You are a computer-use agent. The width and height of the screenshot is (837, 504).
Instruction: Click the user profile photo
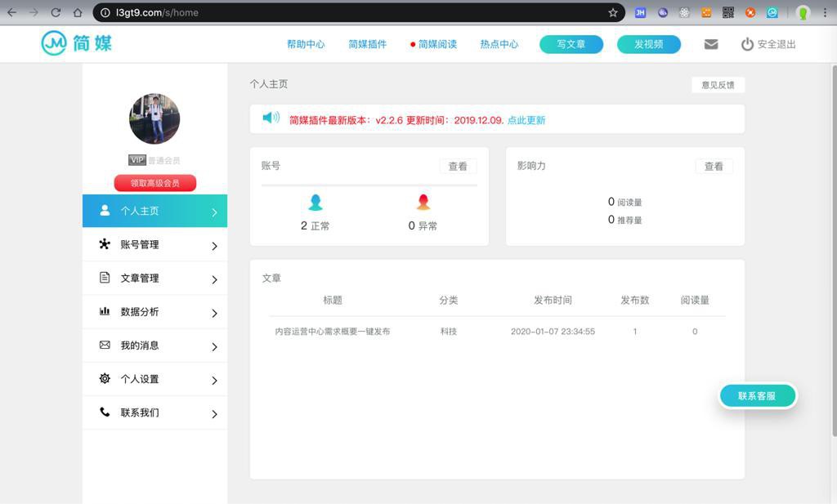tap(154, 119)
